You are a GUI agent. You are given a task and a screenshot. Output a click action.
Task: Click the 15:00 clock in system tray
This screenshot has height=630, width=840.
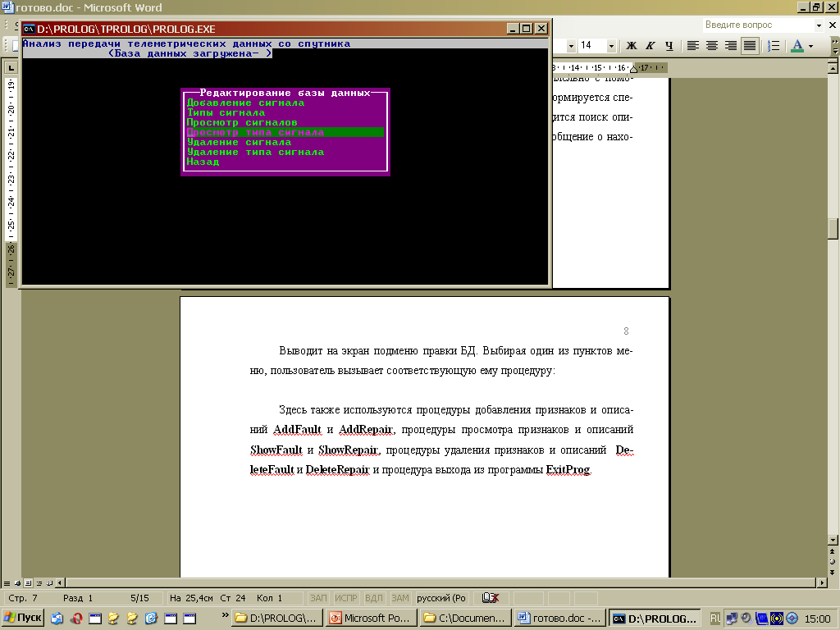[818, 619]
